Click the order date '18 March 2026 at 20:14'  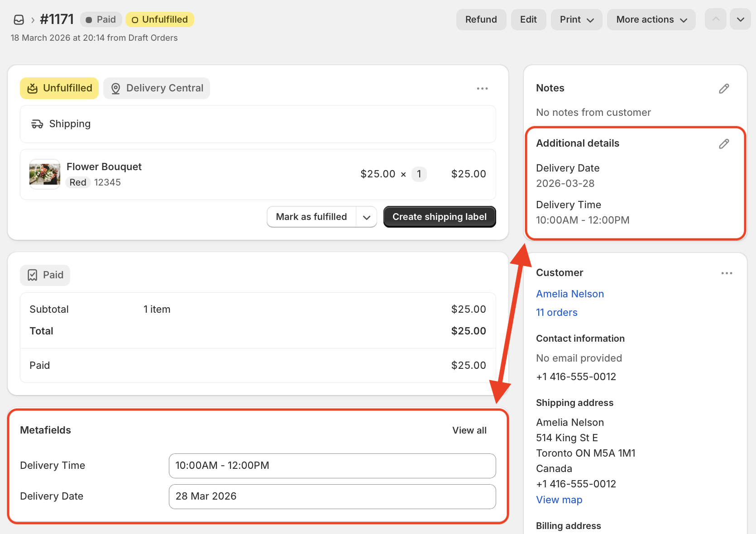point(57,38)
